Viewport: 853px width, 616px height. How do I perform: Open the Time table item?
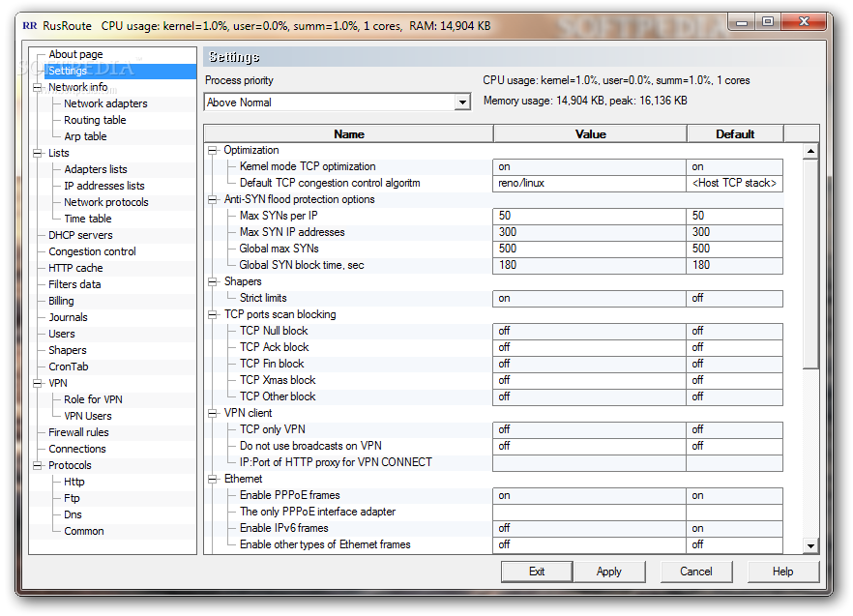pos(88,219)
